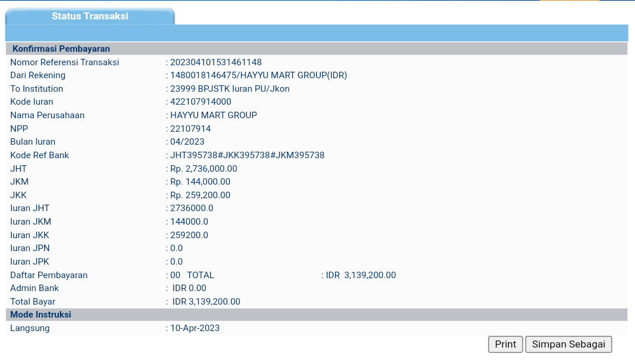Viewport: 635px width, 364px height.
Task: Click transaction reference number 202304101531461148
Action: (x=216, y=62)
